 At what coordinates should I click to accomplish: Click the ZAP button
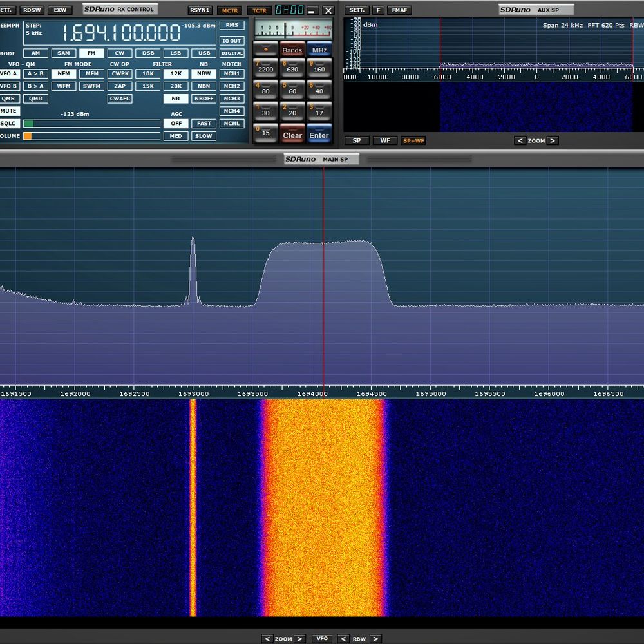(x=120, y=86)
